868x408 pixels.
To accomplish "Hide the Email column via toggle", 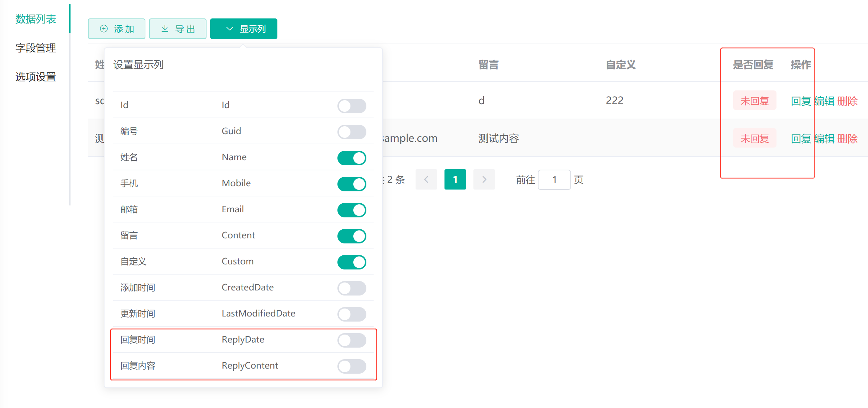I will pyautogui.click(x=352, y=210).
